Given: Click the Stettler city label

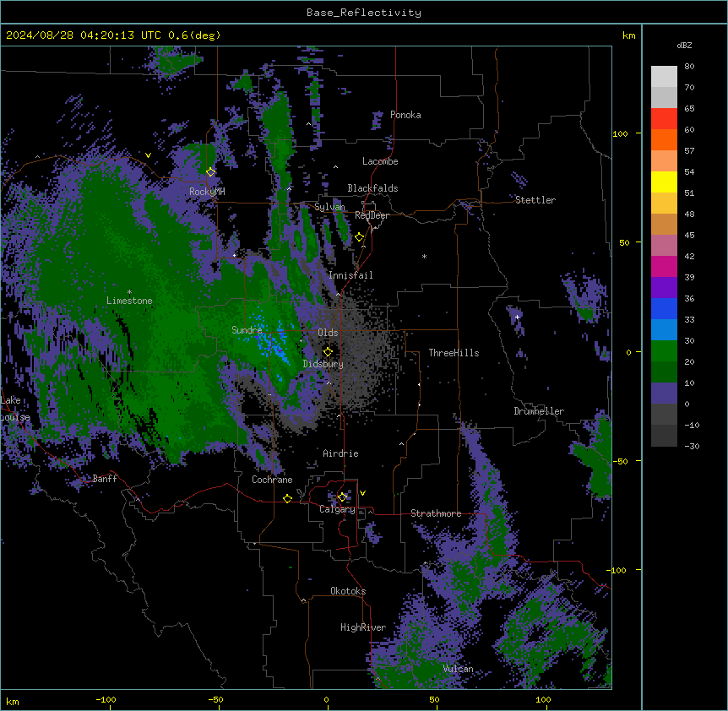Looking at the screenshot, I should (x=535, y=200).
